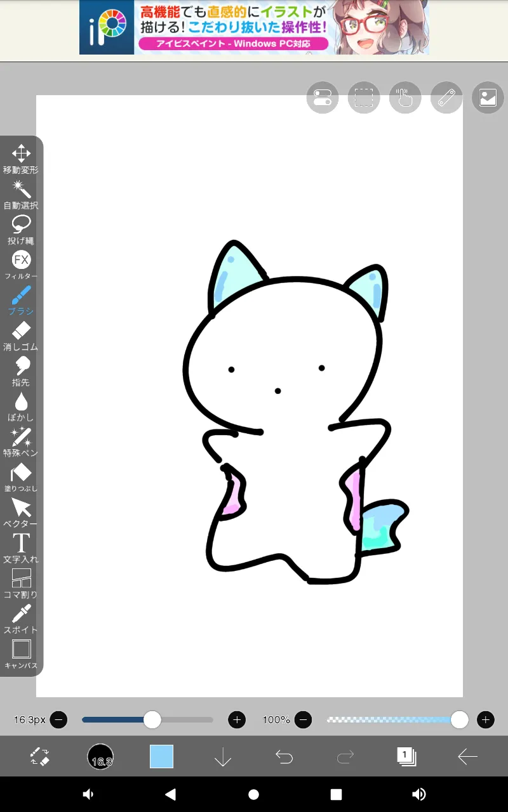Select the Move/Transform tool (移動変形)
Image resolution: width=508 pixels, height=812 pixels.
pyautogui.click(x=21, y=159)
